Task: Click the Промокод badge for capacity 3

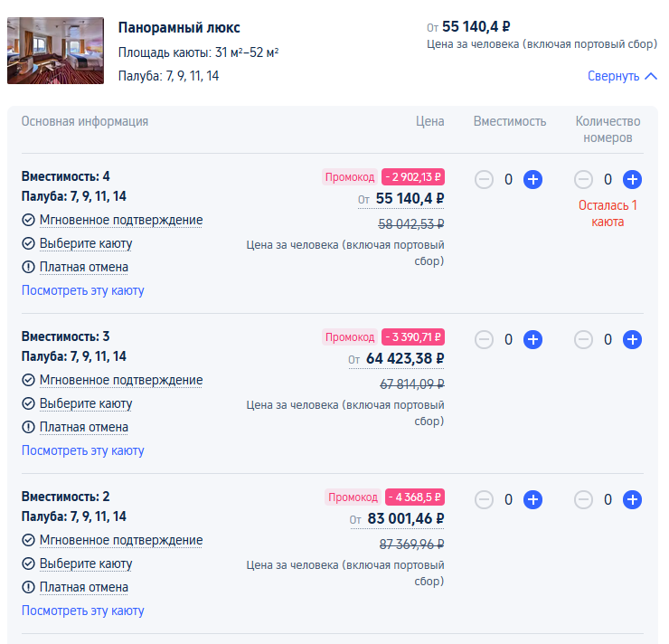Action: point(350,337)
